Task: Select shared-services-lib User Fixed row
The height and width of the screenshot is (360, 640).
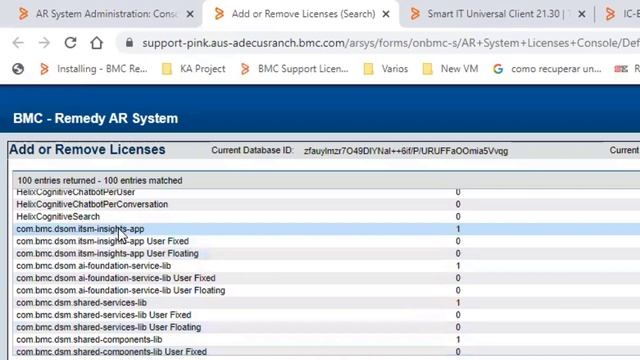Action: 327,315
